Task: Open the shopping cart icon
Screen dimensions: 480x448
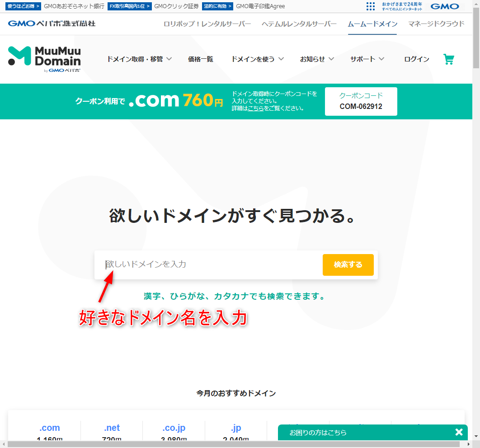Action: 448,59
